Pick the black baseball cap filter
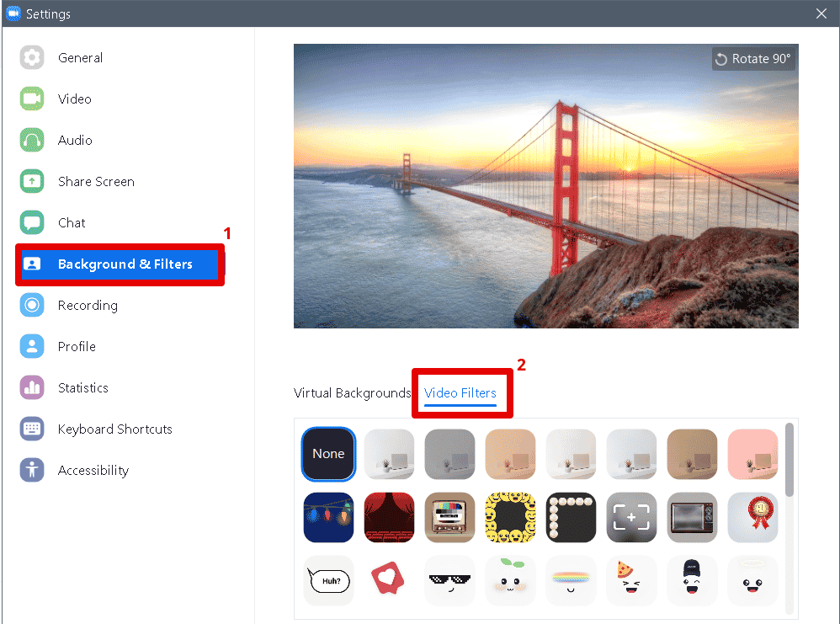The height and width of the screenshot is (624, 840). coord(692,580)
